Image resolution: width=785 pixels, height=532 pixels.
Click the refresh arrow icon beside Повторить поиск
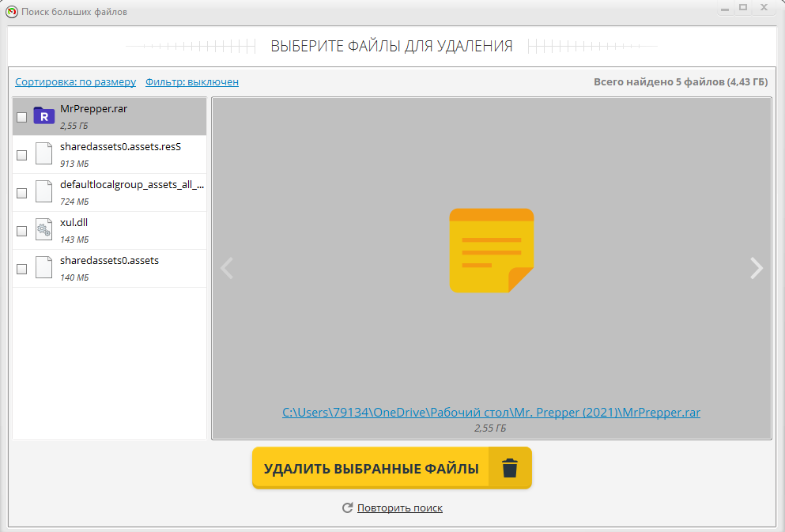(348, 508)
